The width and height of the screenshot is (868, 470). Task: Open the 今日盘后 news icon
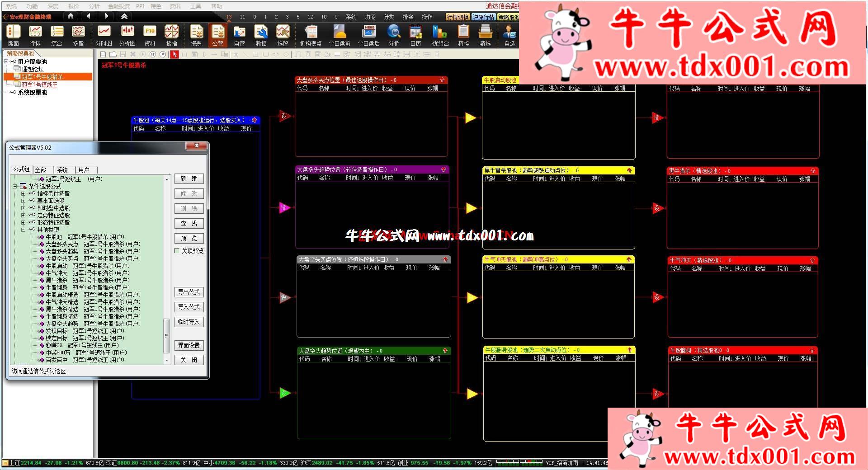(369, 35)
